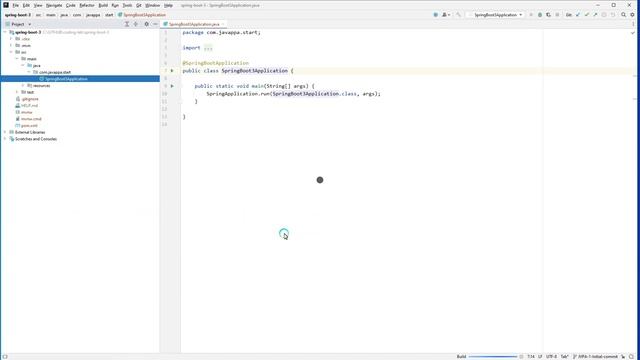640x360 pixels.
Task: Open IDE settings gear in top toolbar
Action: (x=632, y=15)
